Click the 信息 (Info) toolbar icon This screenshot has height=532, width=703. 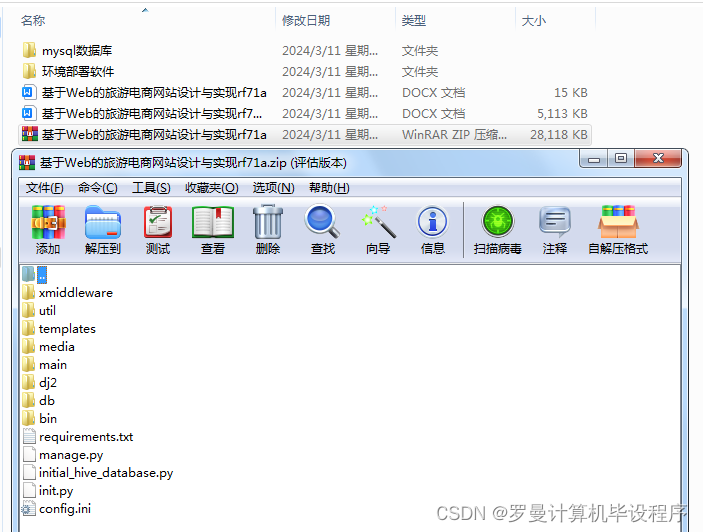click(432, 221)
